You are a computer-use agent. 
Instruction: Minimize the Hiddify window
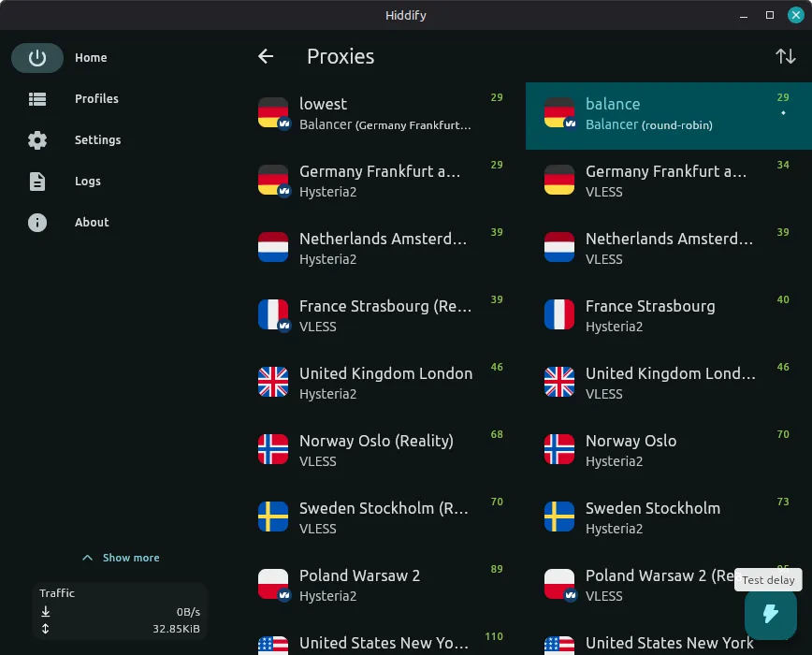coord(744,16)
